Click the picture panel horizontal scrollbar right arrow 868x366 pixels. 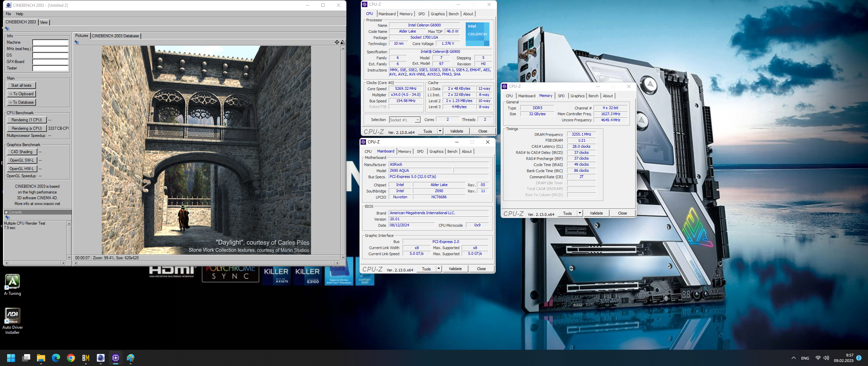tap(337, 263)
